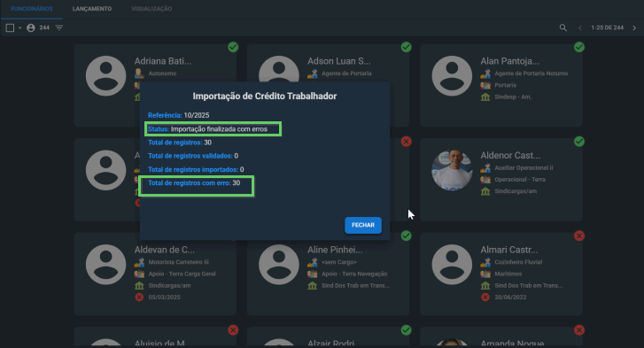The image size is (644, 348).
Task: Click the Fechar button
Action: click(363, 225)
